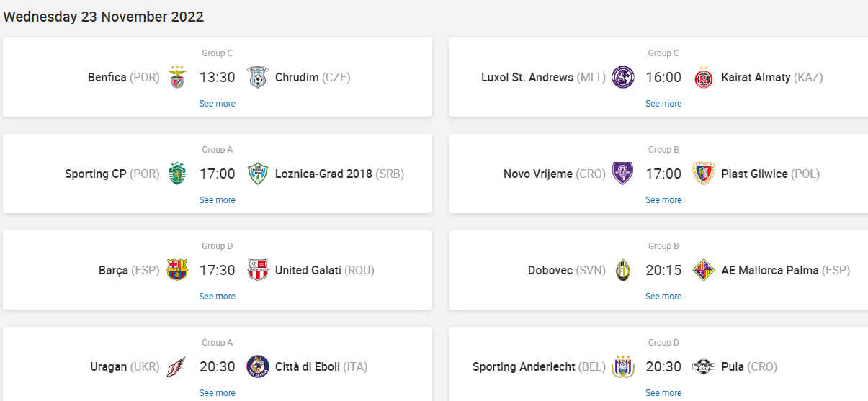Viewport: 868px width, 401px height.
Task: Click the 20:30 Uragan match time
Action: pyautogui.click(x=218, y=366)
